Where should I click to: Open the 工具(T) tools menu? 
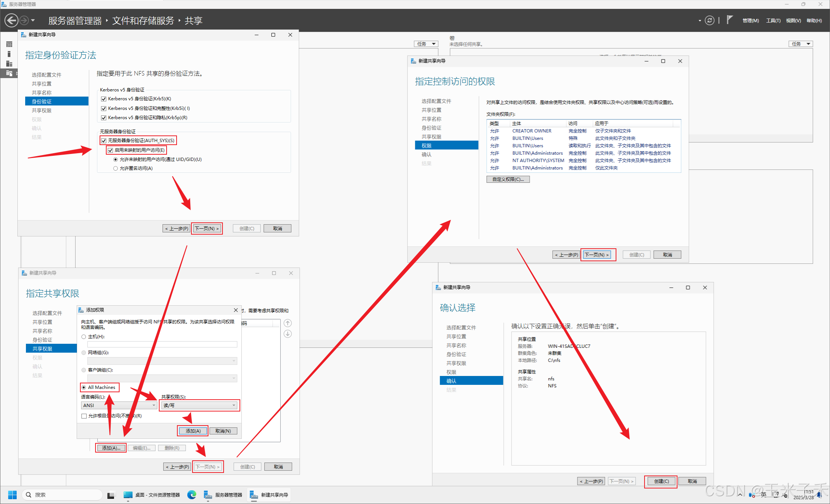(773, 21)
